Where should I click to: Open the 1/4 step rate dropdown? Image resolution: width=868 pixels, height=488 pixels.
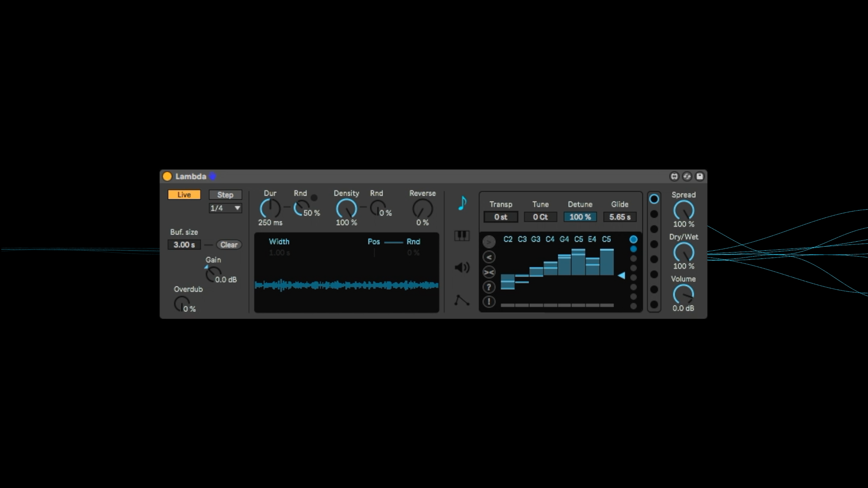(225, 208)
